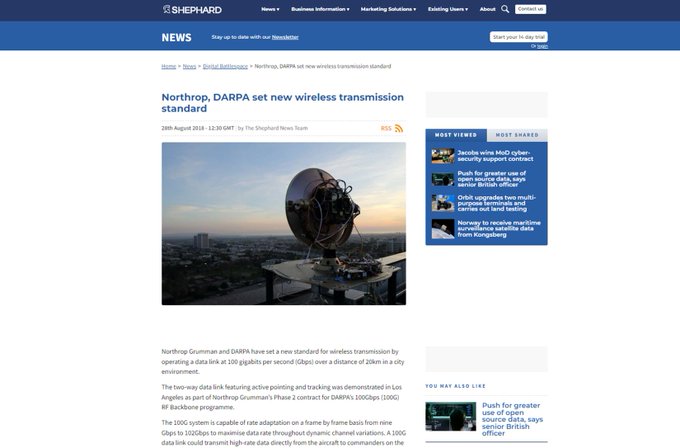Open Digital Battlespace breadcrumb

(225, 66)
